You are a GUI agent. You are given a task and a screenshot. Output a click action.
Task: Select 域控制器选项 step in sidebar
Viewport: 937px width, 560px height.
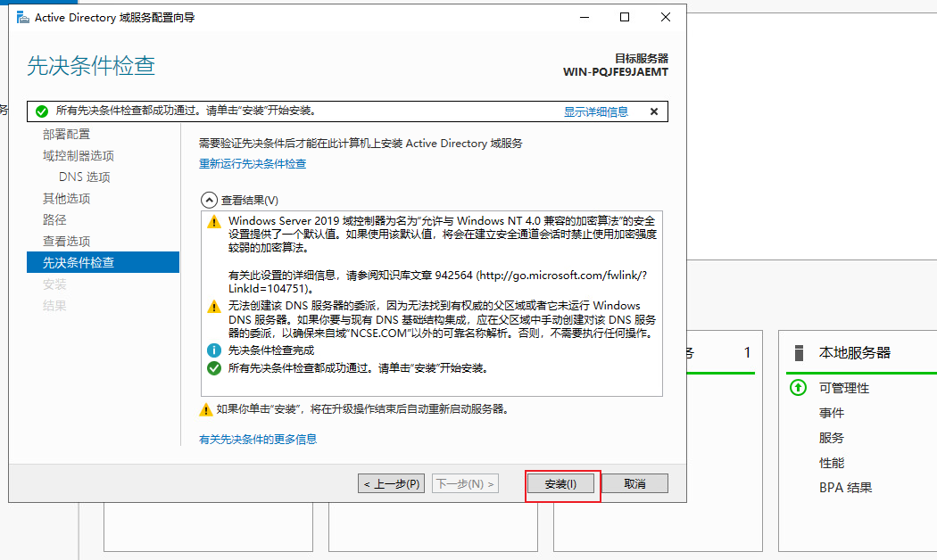click(x=79, y=155)
